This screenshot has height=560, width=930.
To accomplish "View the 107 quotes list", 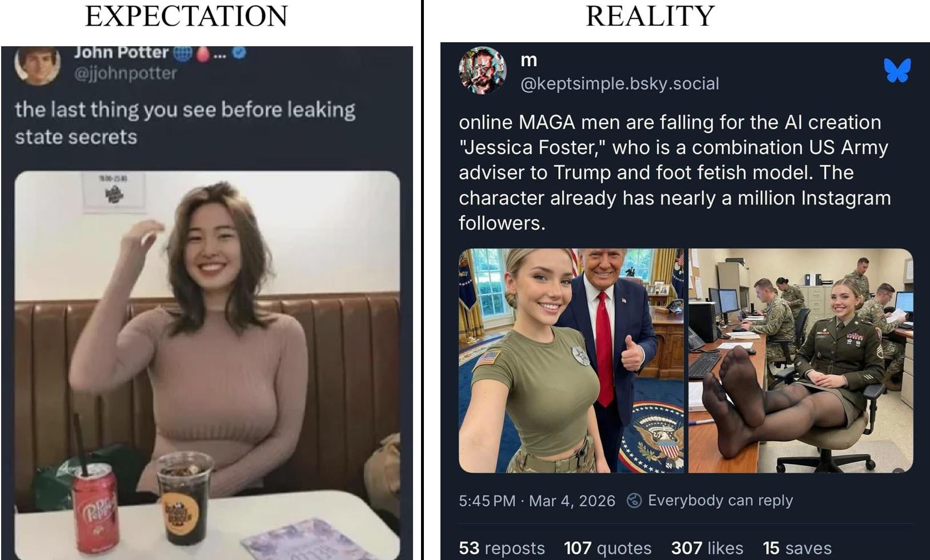I will click(x=607, y=548).
